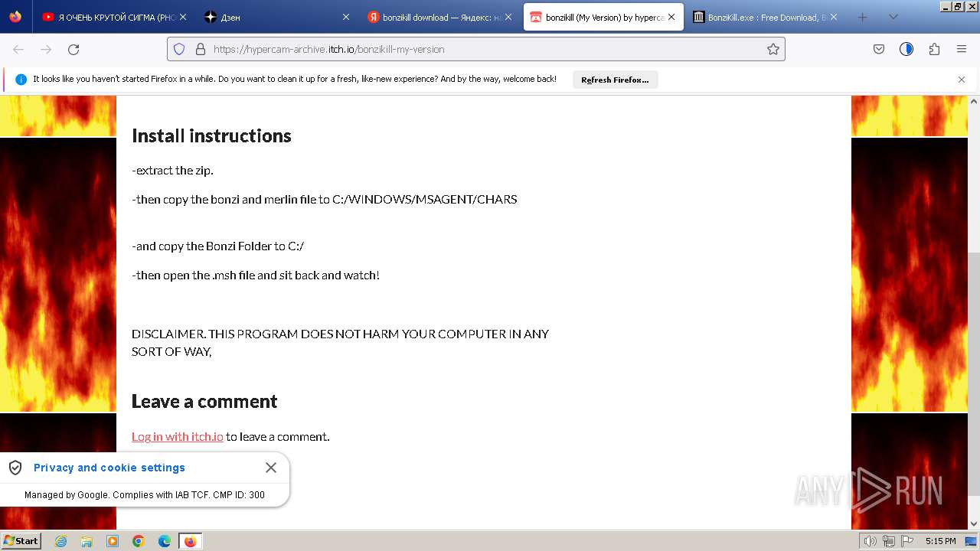This screenshot has height=551, width=980.
Task: Open the Windows Start menu
Action: tap(21, 541)
